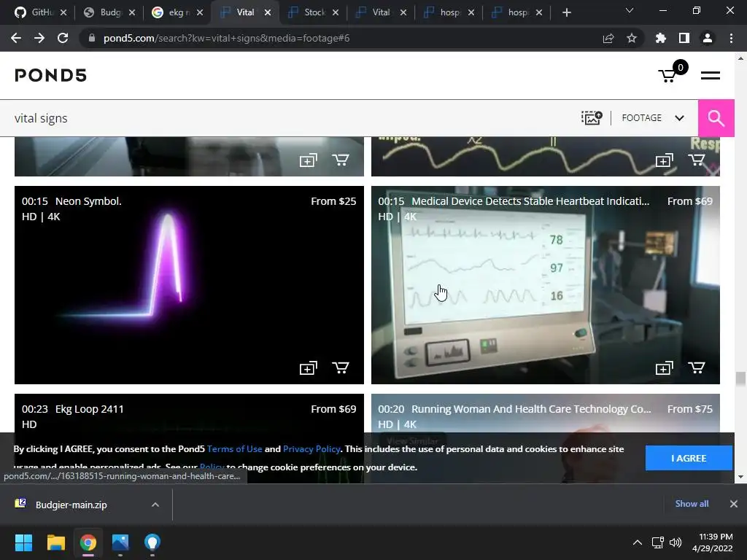The height and width of the screenshot is (560, 747).
Task: Expand the FOOTAGE media type dropdown
Action: pyautogui.click(x=653, y=118)
